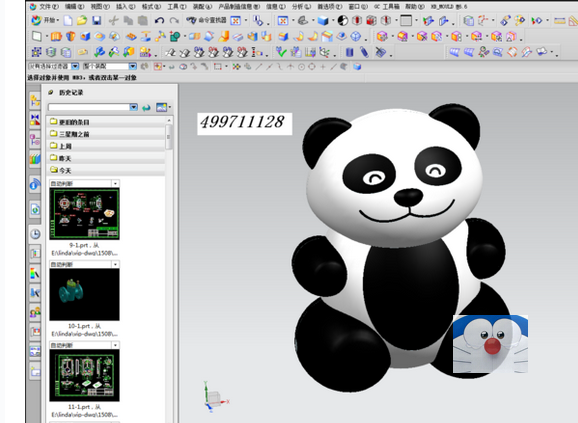Open the 命令查找器 command finder

point(206,20)
